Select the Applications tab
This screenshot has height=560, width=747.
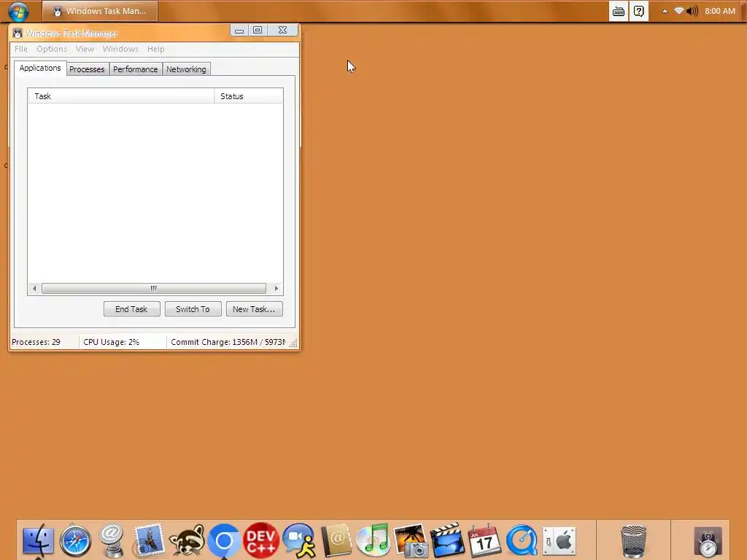pos(40,68)
